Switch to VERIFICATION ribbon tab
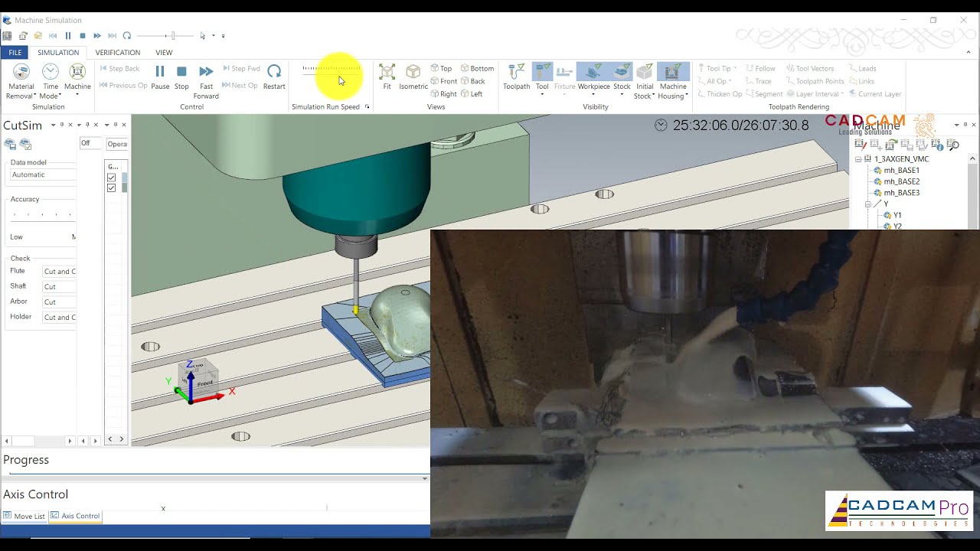 [118, 53]
